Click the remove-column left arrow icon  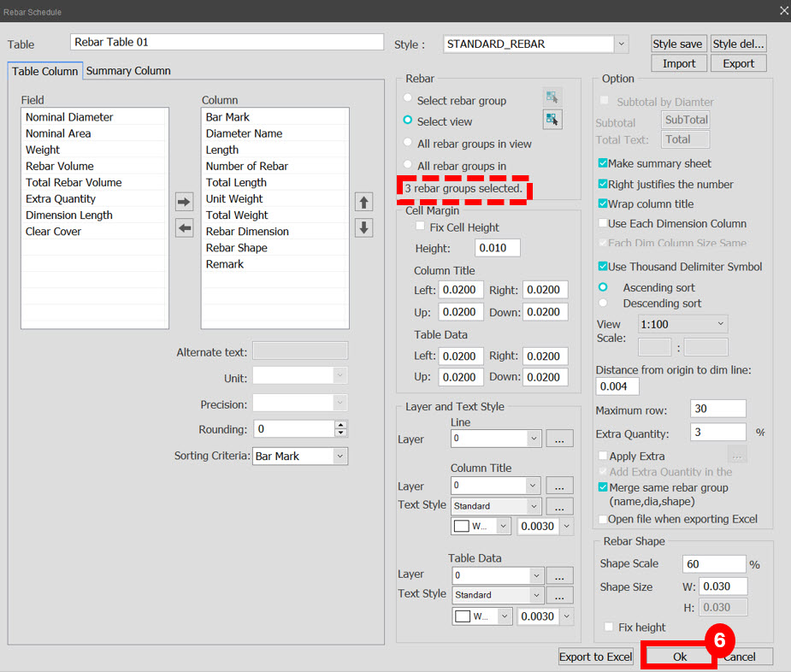184,228
